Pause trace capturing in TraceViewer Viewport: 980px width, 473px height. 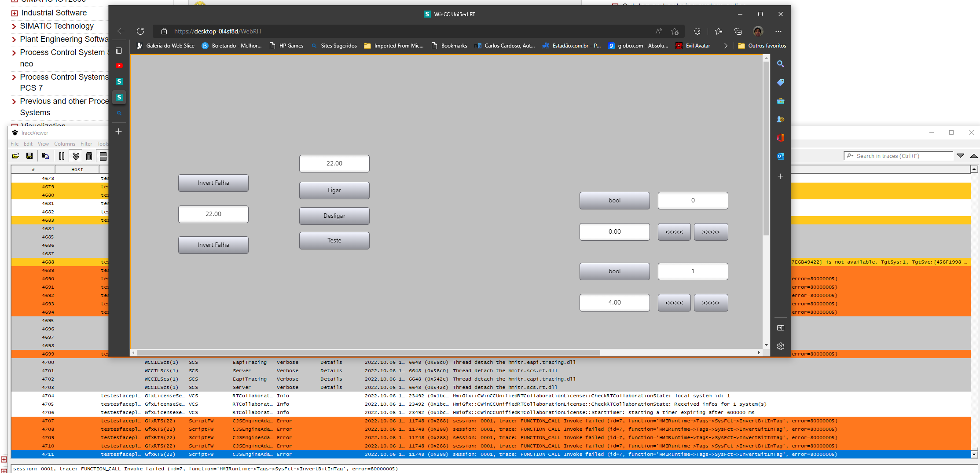62,156
